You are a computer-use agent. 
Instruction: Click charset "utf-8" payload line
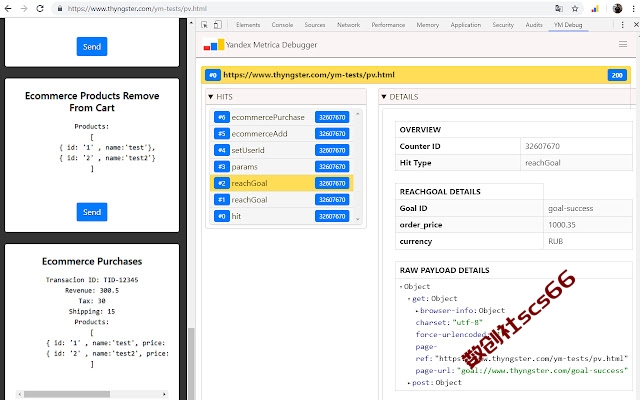449,322
